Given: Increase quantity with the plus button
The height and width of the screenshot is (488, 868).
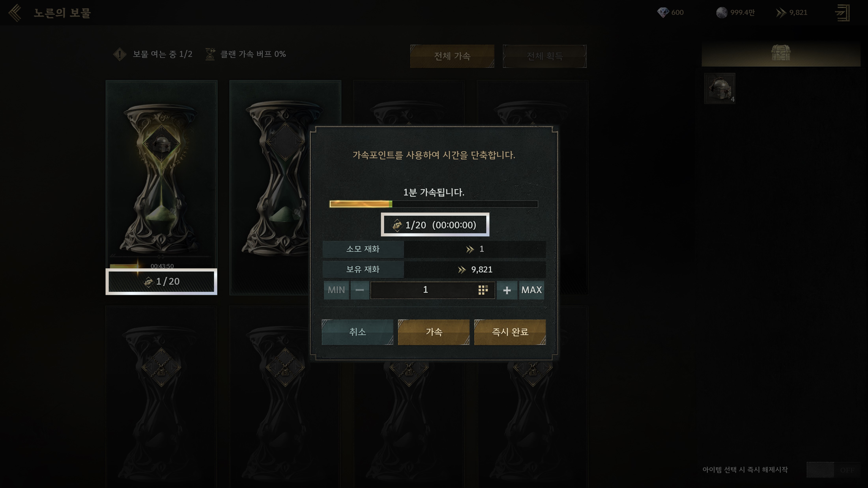Looking at the screenshot, I should (x=507, y=290).
